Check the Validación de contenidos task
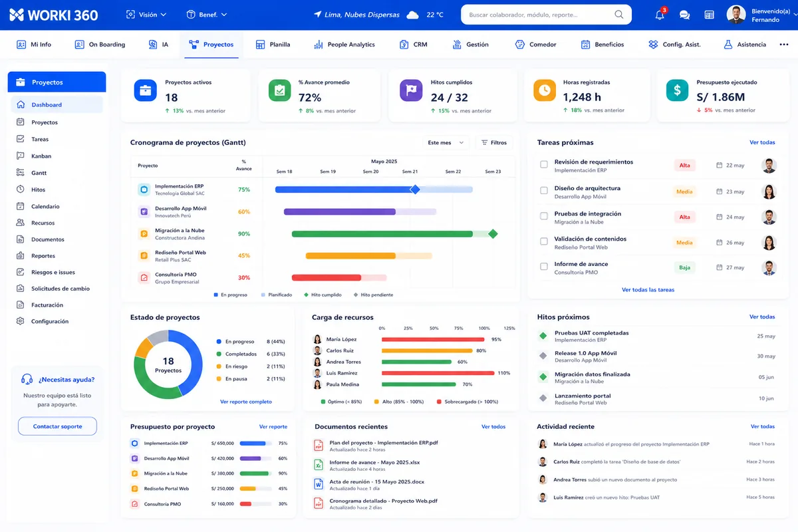This screenshot has width=798, height=532. (544, 241)
